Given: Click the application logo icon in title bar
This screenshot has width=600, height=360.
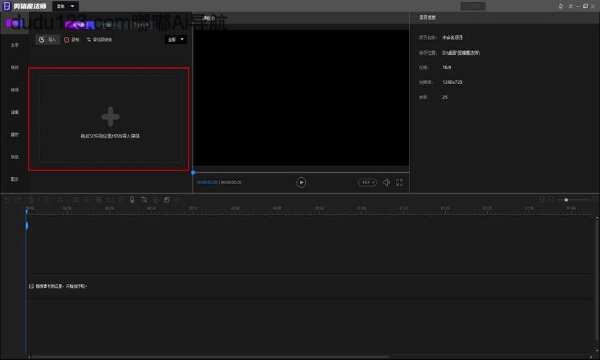Looking at the screenshot, I should [x=7, y=6].
